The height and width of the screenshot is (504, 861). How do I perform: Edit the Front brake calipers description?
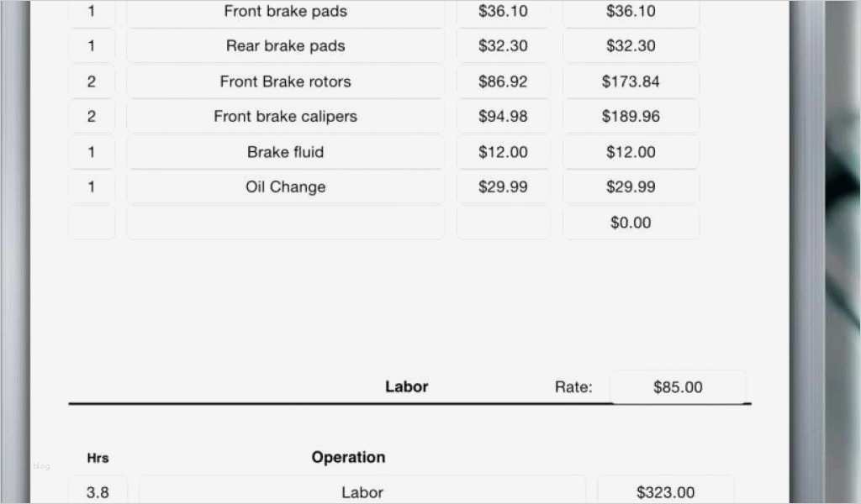285,117
